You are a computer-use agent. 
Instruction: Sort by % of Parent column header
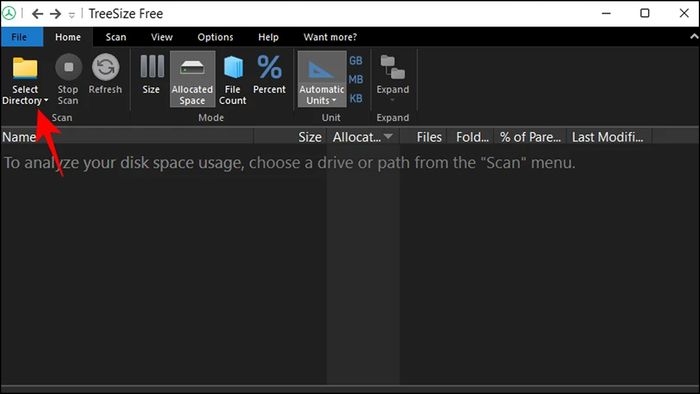[x=530, y=137]
